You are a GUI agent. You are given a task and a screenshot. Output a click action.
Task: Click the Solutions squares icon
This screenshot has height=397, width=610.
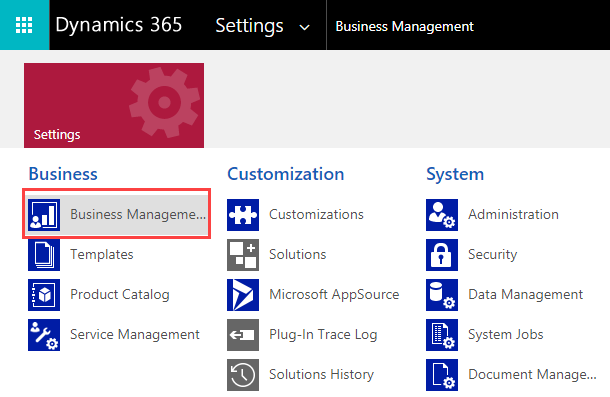[x=243, y=255]
